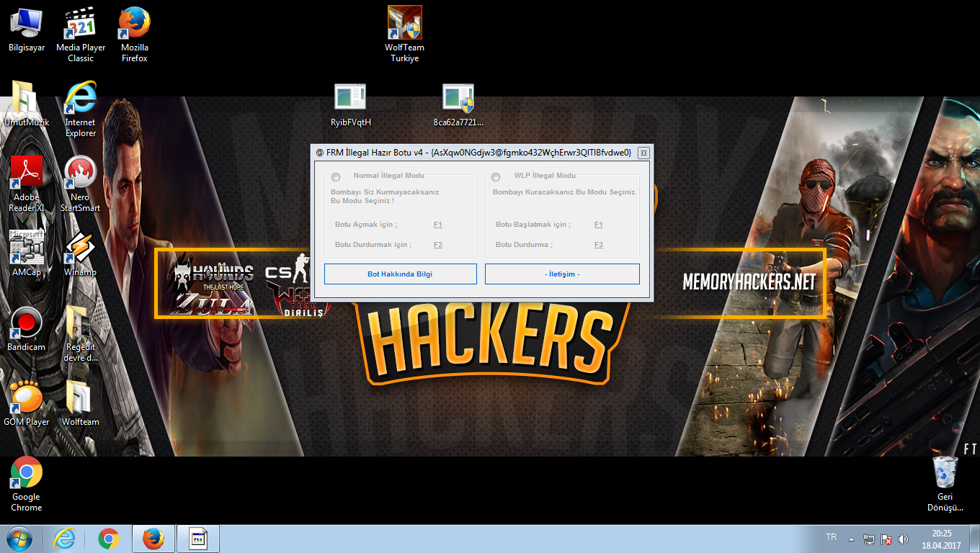Launch Chrome from the taskbar
The image size is (980, 553).
(109, 539)
